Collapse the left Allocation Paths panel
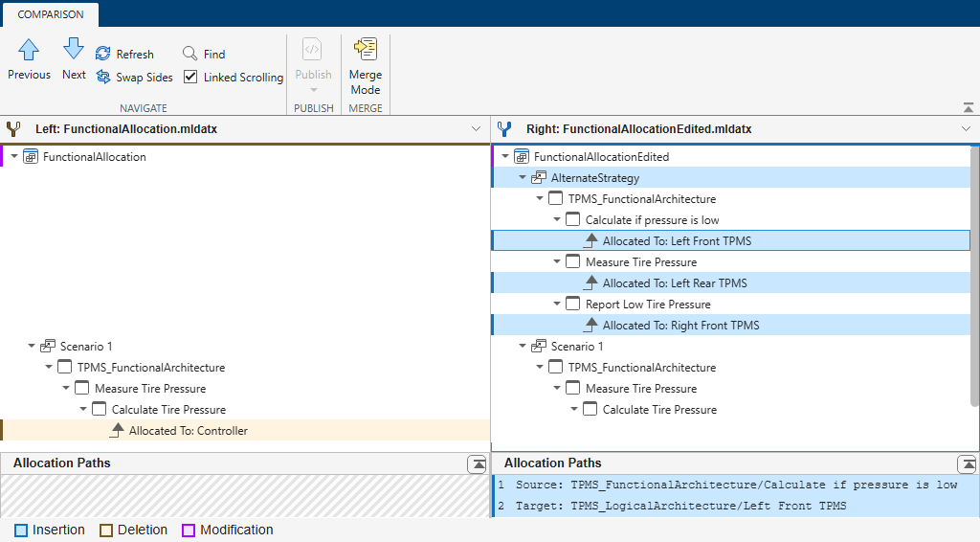The width and height of the screenshot is (980, 542). (x=477, y=463)
